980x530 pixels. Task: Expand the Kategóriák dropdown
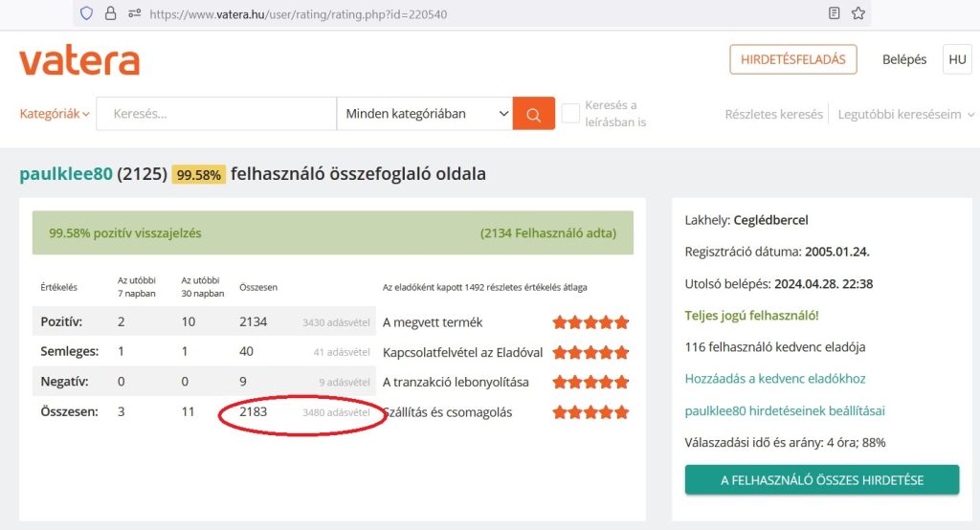tap(55, 114)
